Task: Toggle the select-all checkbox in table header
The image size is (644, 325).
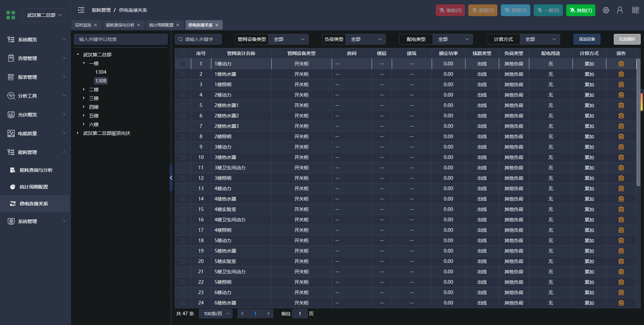Action: point(183,53)
